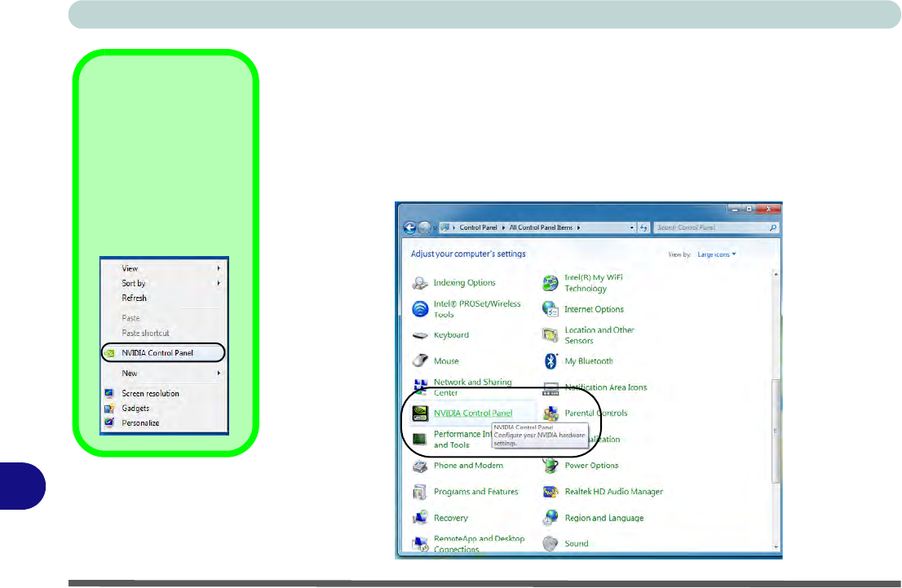Open the Parental Controls icon
Image resolution: width=902 pixels, height=588 pixels.
(x=550, y=413)
